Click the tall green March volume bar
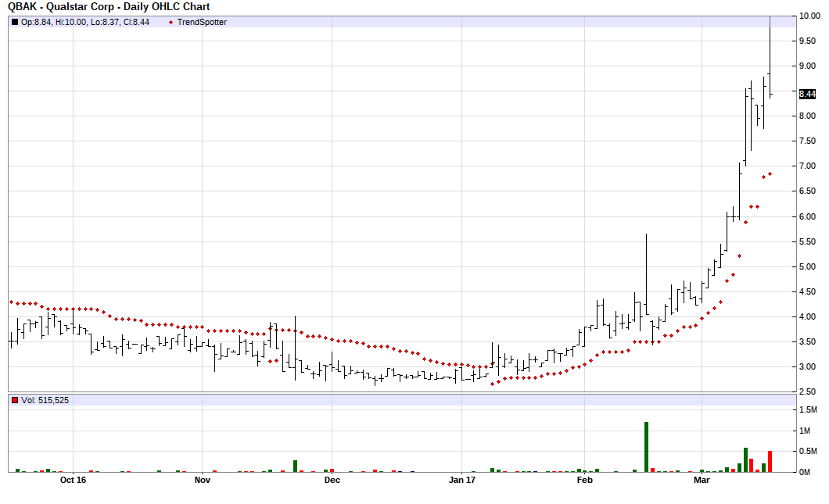The width and height of the screenshot is (829, 504). [x=745, y=459]
